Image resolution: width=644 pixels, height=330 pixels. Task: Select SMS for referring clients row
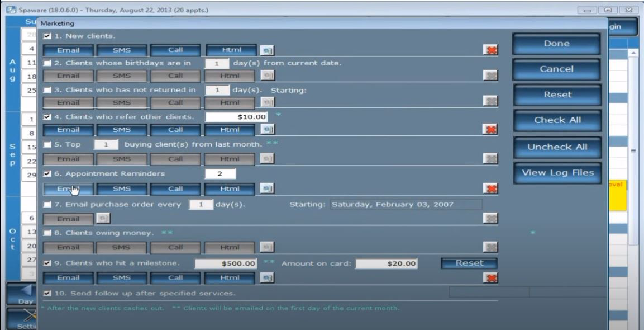[122, 130]
